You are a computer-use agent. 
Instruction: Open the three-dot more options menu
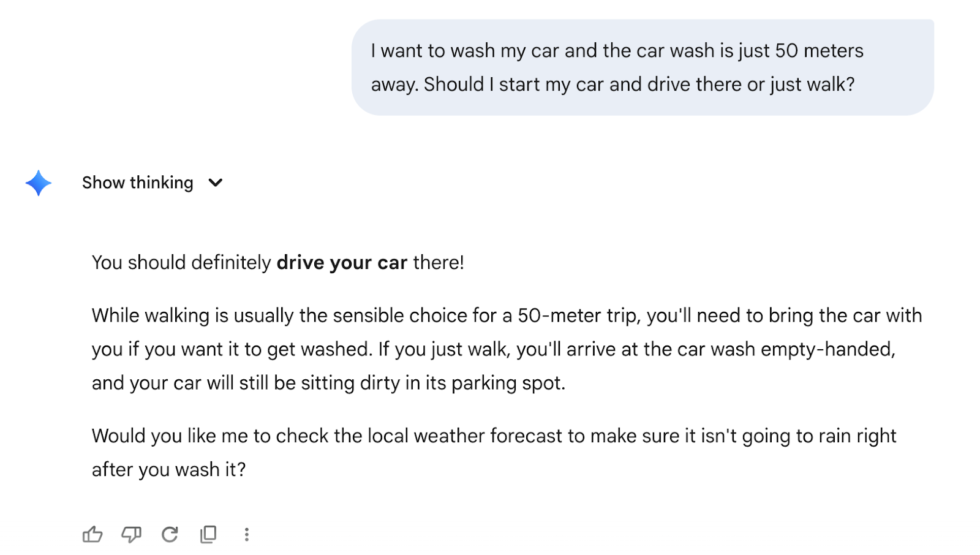tap(247, 535)
